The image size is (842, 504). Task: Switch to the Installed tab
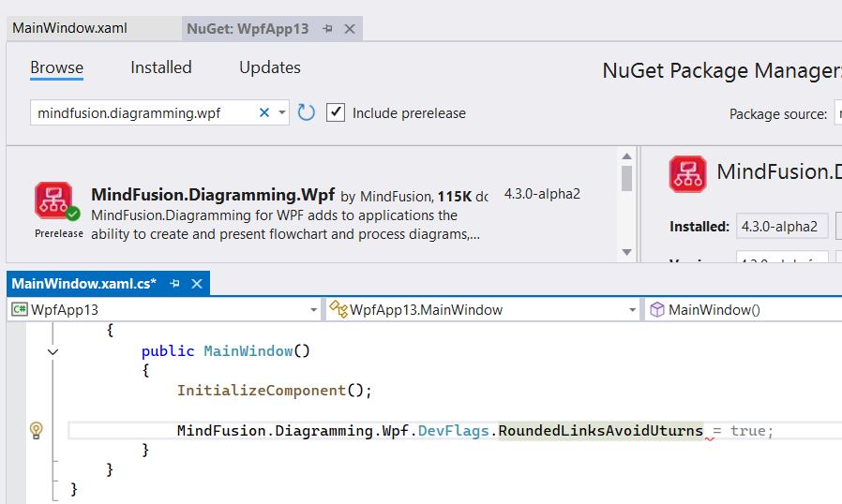160,67
